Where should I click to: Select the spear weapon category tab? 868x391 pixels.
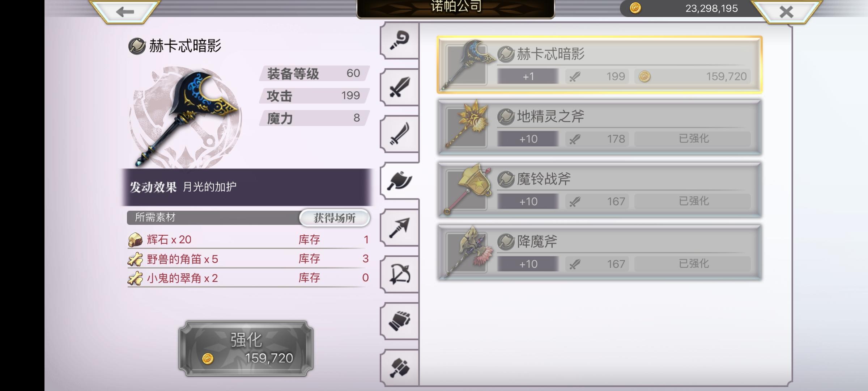pyautogui.click(x=400, y=227)
